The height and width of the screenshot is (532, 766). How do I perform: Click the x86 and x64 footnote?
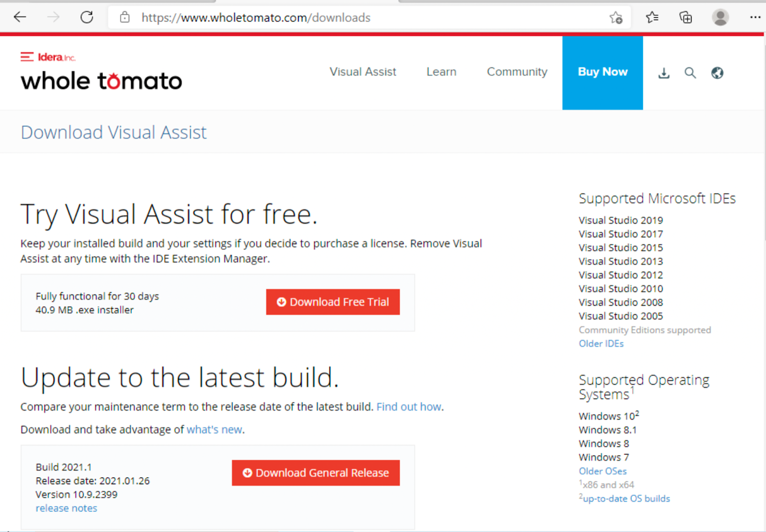(x=607, y=485)
